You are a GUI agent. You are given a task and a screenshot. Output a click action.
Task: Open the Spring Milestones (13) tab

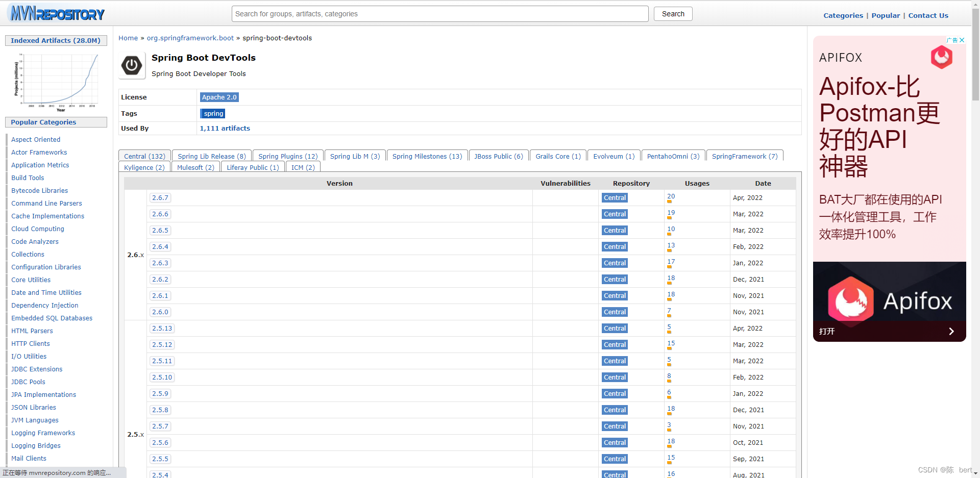point(427,156)
